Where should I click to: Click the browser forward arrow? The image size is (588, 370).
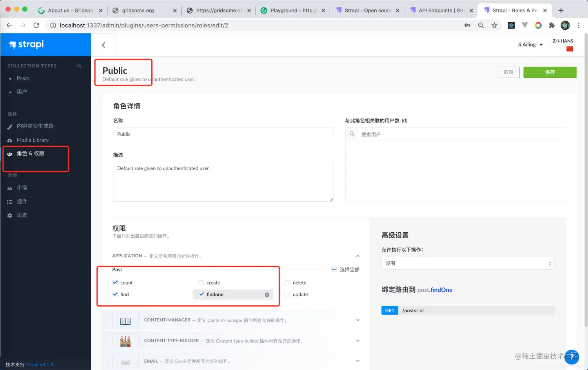(23, 26)
